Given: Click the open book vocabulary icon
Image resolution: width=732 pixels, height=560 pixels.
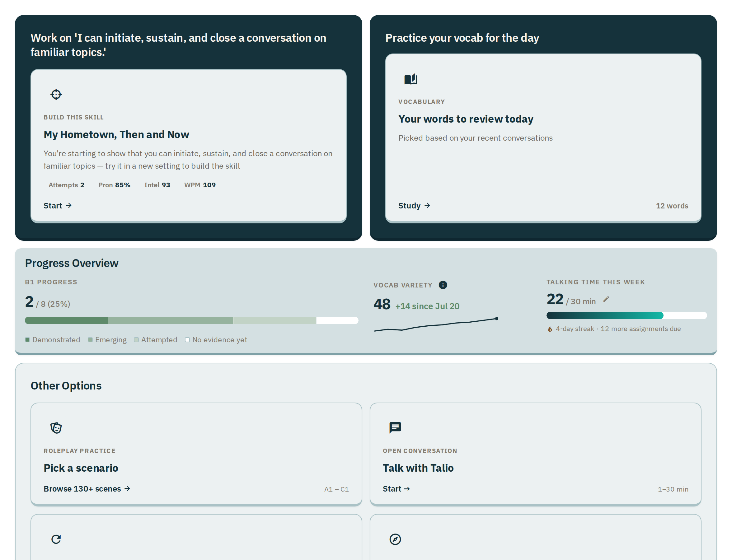Looking at the screenshot, I should 411,79.
